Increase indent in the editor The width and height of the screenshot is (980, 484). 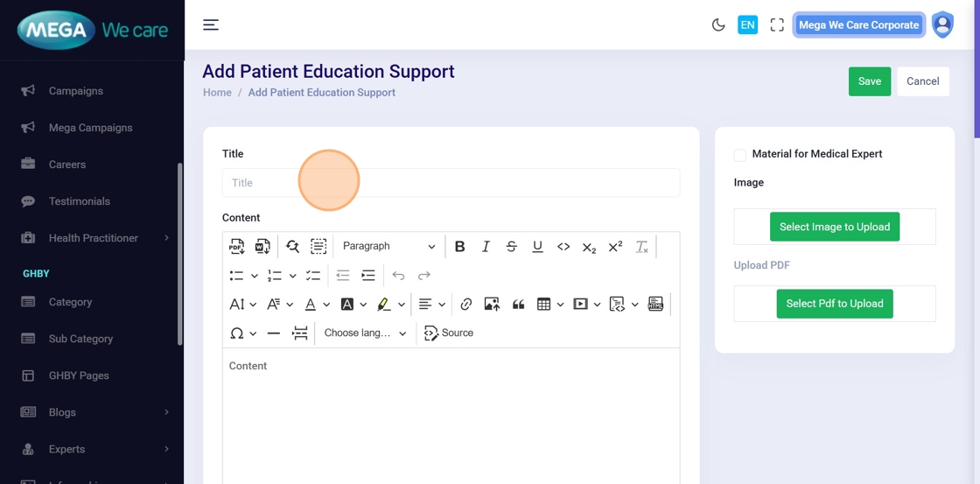[368, 276]
